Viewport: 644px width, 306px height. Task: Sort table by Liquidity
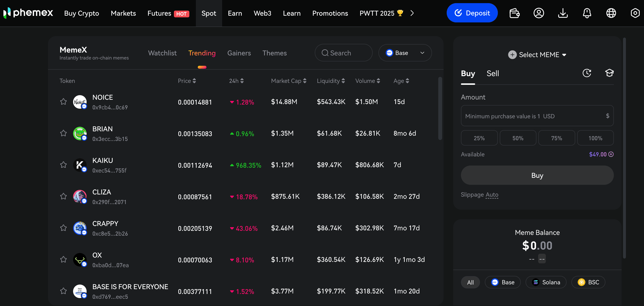[331, 81]
